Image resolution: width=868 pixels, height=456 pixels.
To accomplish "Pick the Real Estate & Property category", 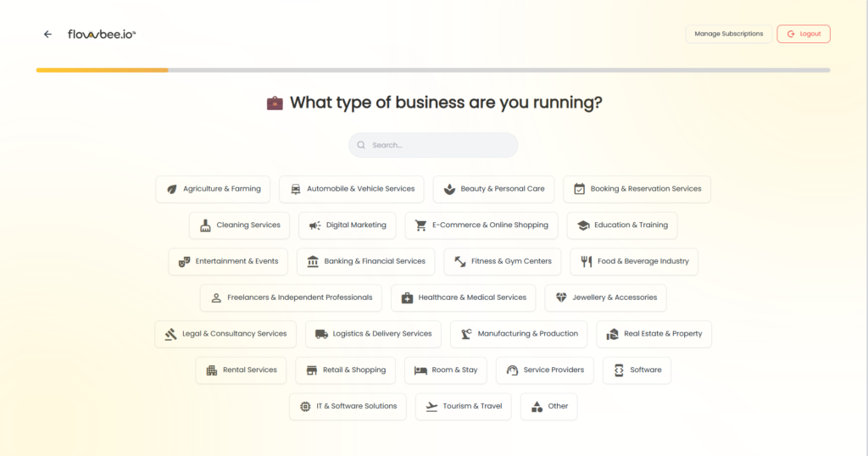I will tap(654, 334).
